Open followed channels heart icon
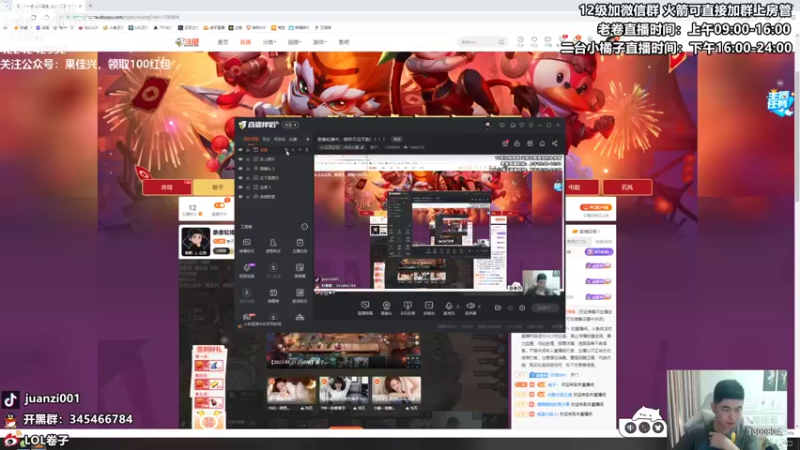The width and height of the screenshot is (800, 450). (x=534, y=41)
